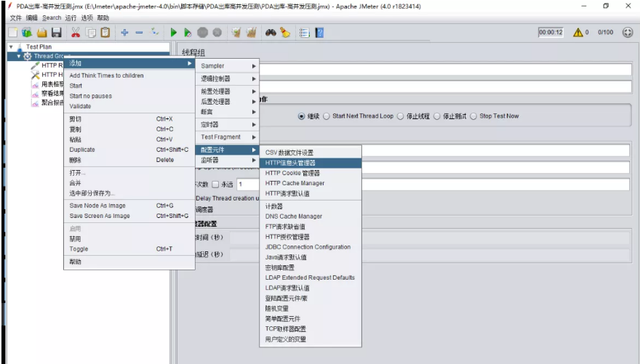Select the Stop Test Now radio button
Screen dimensions: 640x364
[x=473, y=116]
